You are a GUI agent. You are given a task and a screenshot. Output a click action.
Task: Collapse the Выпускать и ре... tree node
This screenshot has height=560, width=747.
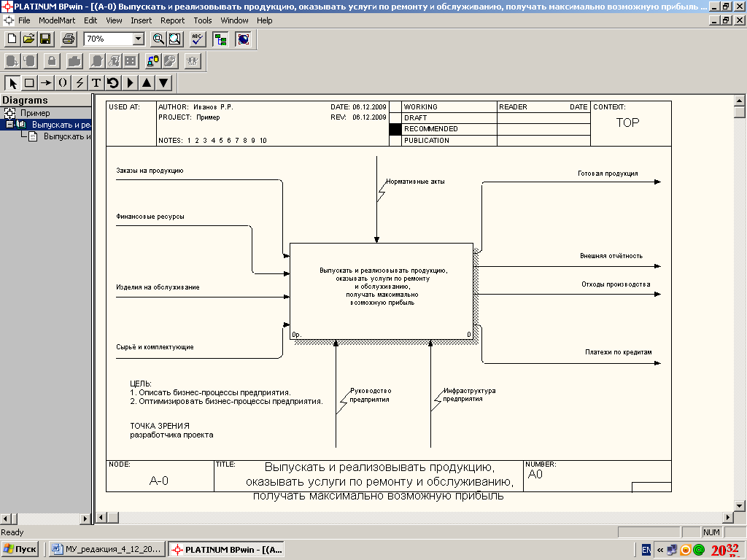point(9,125)
